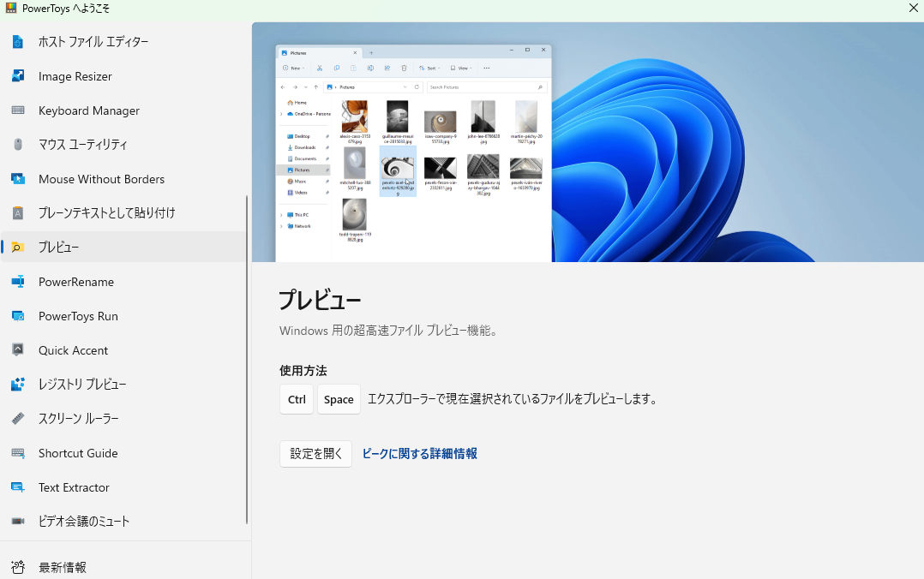Click the Mouse Without Borders icon
This screenshot has height=579, width=924.
click(18, 178)
